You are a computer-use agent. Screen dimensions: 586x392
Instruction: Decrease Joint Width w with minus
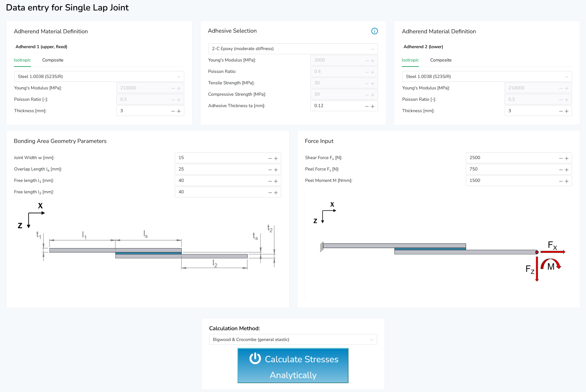(270, 158)
